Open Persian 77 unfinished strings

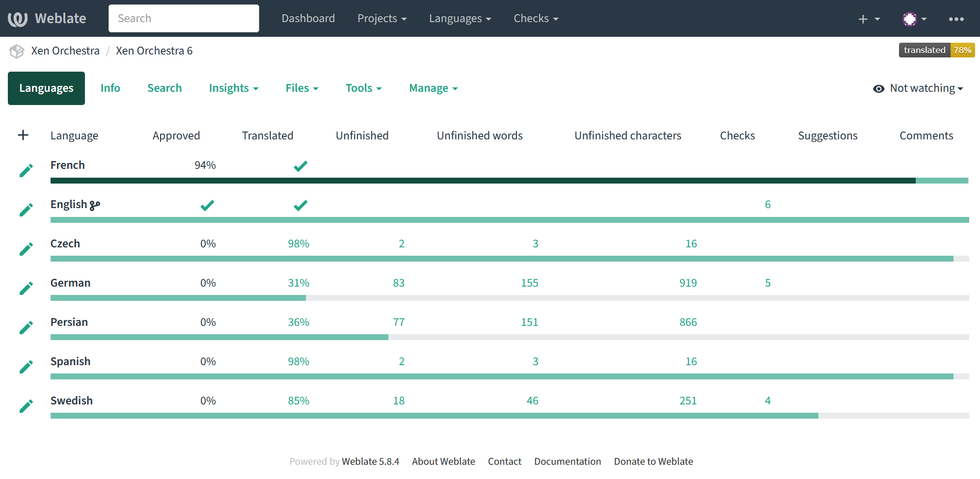[x=399, y=322]
